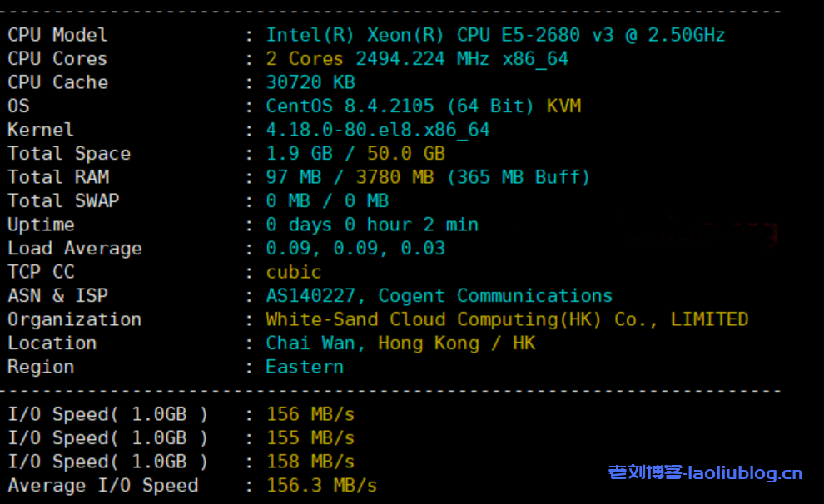
Task: Select the 30720 KB cache value
Action: point(310,82)
